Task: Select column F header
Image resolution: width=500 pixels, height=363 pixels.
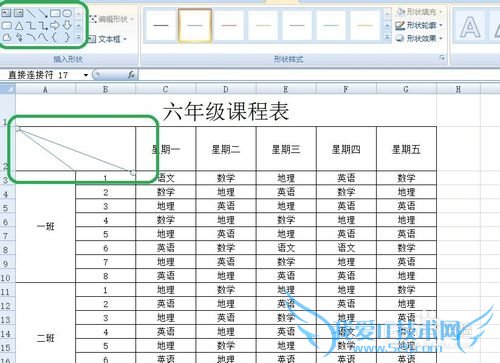Action: (346, 89)
